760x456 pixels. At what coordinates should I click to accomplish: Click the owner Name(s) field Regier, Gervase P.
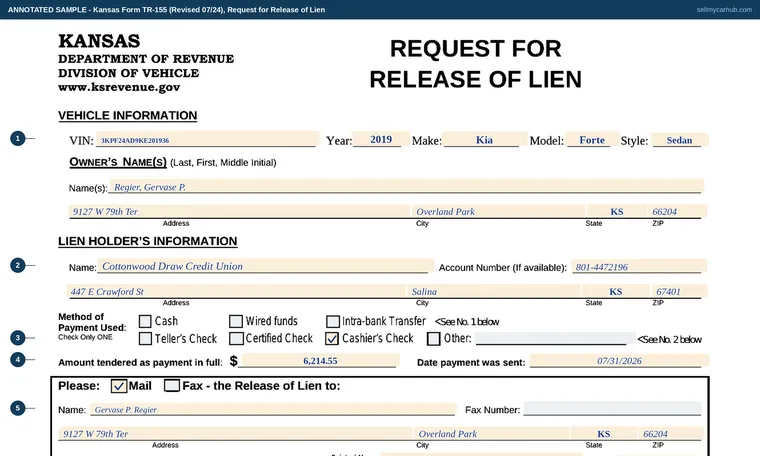pos(406,187)
